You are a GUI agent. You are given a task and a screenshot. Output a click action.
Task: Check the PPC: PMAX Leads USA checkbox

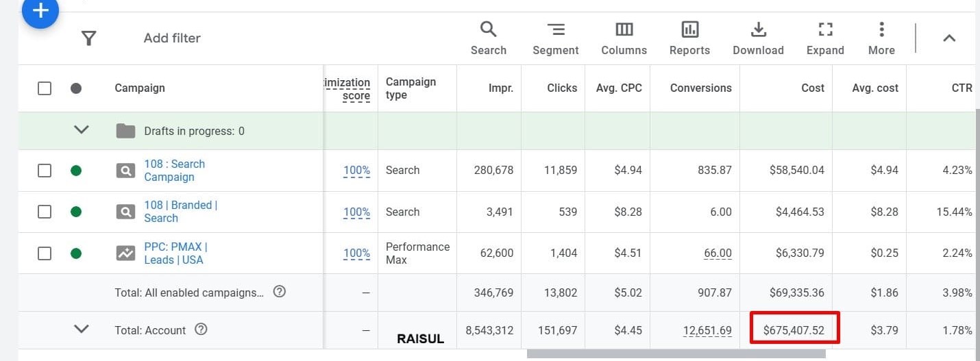(x=45, y=253)
